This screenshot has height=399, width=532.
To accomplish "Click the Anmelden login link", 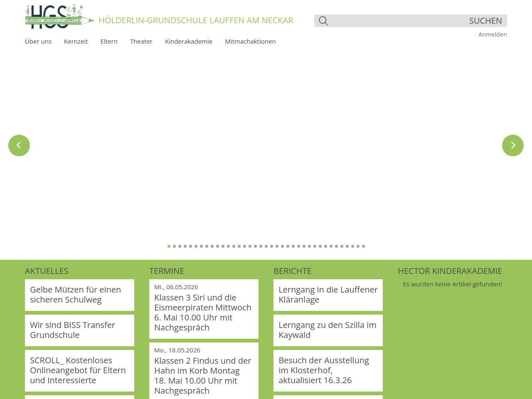I will pos(493,34).
